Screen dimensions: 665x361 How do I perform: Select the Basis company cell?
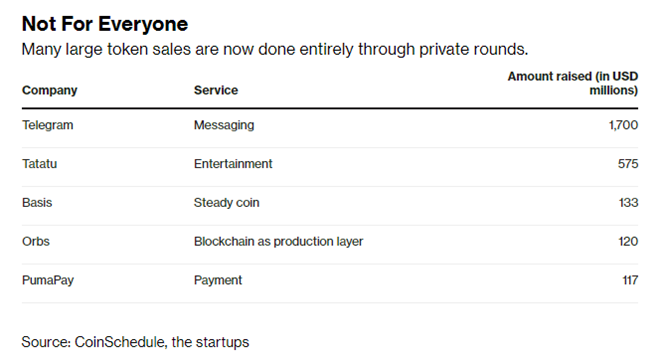coord(37,203)
